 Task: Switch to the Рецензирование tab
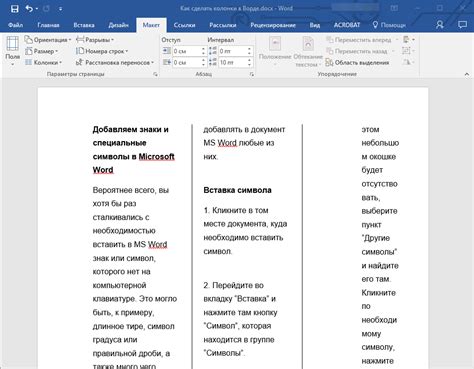(x=273, y=25)
